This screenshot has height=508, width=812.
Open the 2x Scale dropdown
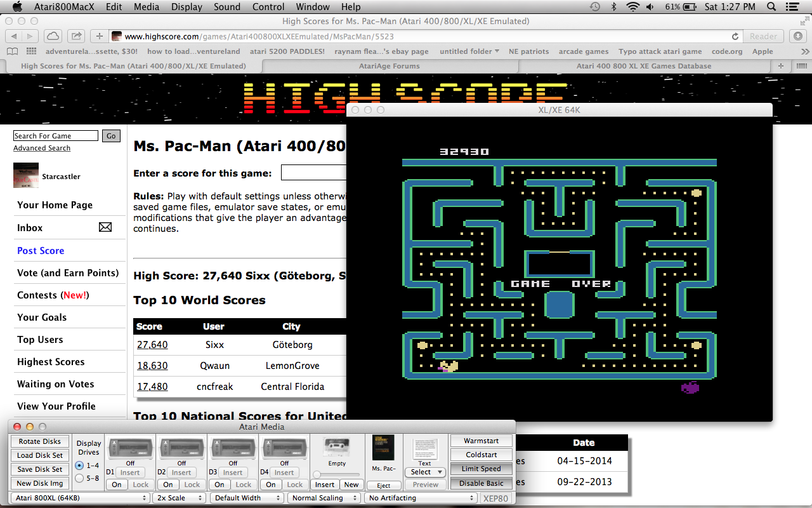178,498
